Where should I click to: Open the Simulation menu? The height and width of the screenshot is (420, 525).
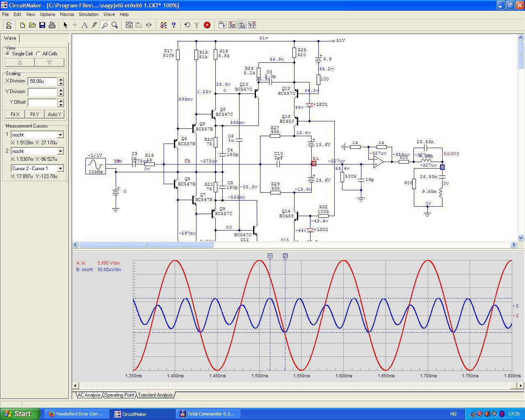(x=89, y=14)
